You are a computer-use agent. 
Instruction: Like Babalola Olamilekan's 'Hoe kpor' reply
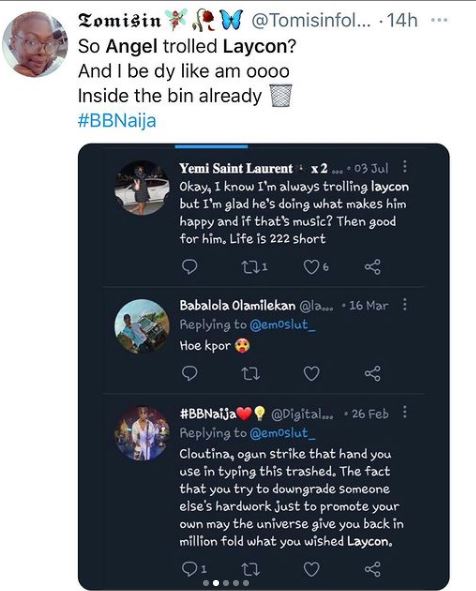pos(312,374)
